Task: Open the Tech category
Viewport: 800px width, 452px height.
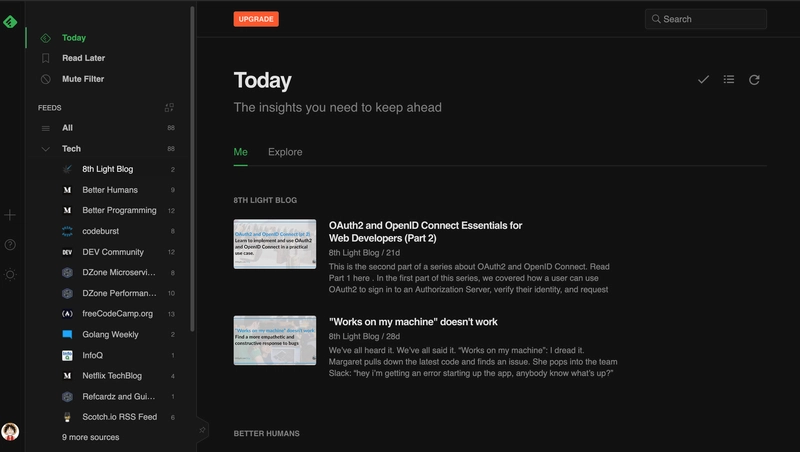Action: (x=71, y=148)
